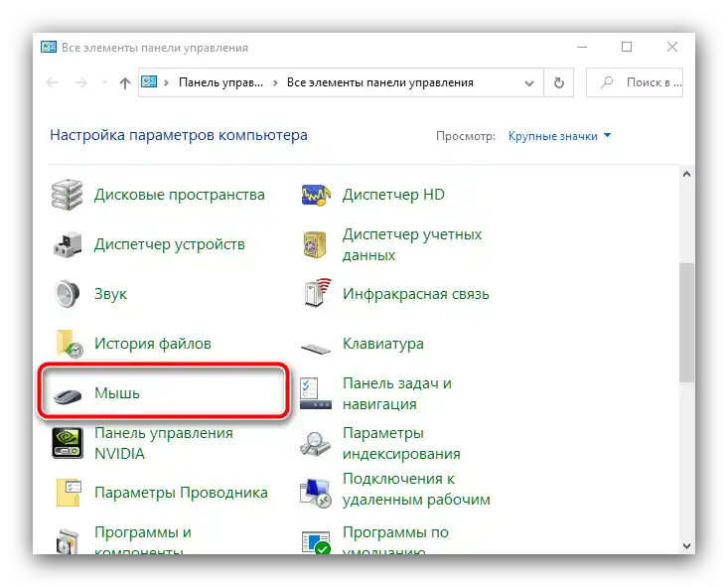
Task: Click the scrollbar down arrow
Action: [x=687, y=546]
